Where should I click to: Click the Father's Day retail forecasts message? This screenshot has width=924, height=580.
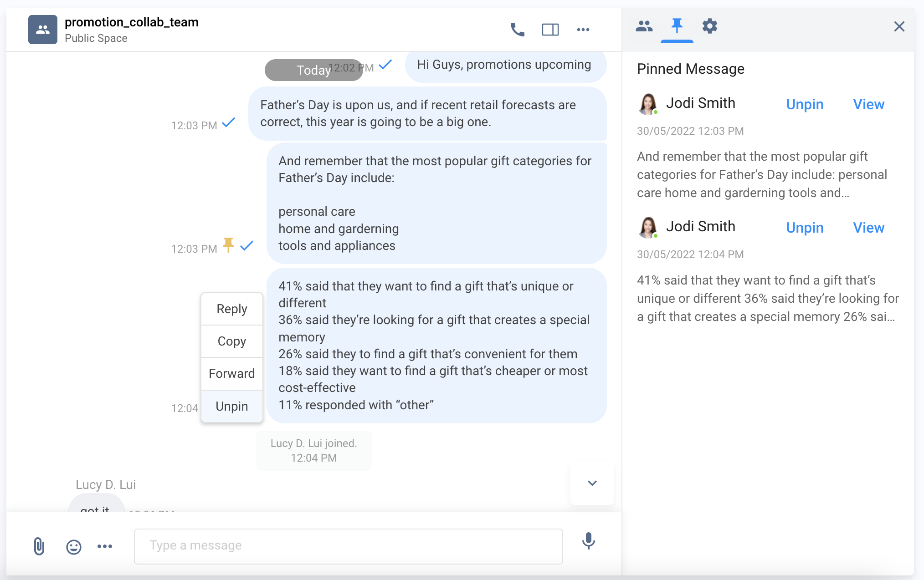click(427, 113)
